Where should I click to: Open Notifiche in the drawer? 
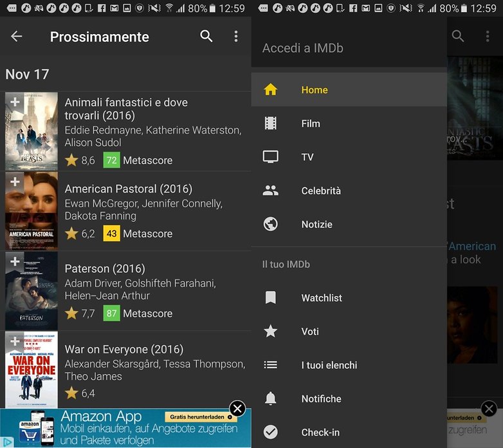pos(349,398)
